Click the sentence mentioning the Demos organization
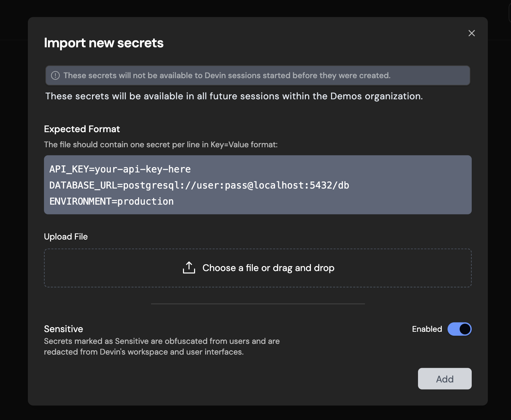The height and width of the screenshot is (420, 511). pyautogui.click(x=234, y=96)
